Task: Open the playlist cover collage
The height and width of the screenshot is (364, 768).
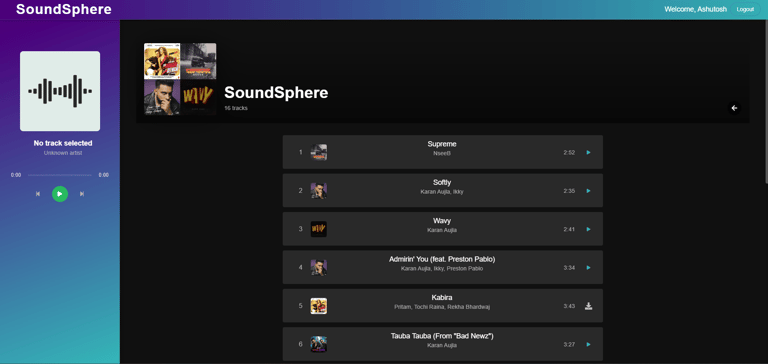Action: coord(180,79)
